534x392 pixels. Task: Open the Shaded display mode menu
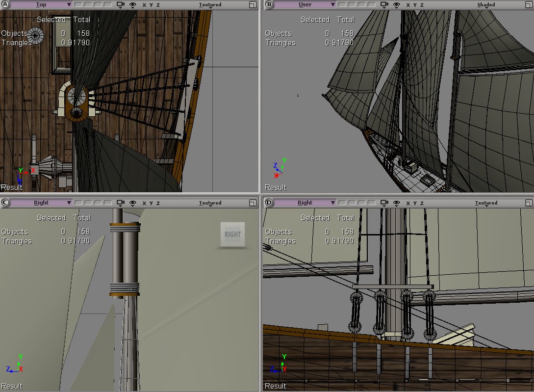coord(486,5)
